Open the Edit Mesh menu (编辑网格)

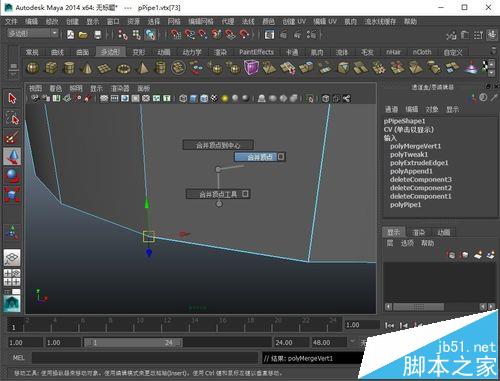coord(201,22)
